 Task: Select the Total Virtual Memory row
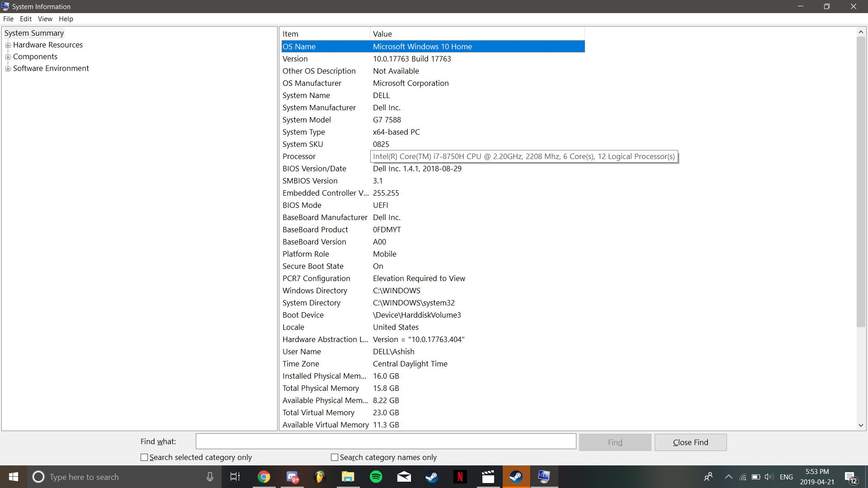click(433, 413)
